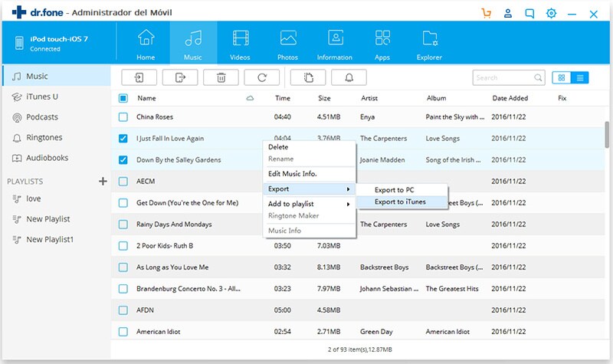Click the bell ringtone maker toolbar icon
The height and width of the screenshot is (364, 613).
[349, 78]
